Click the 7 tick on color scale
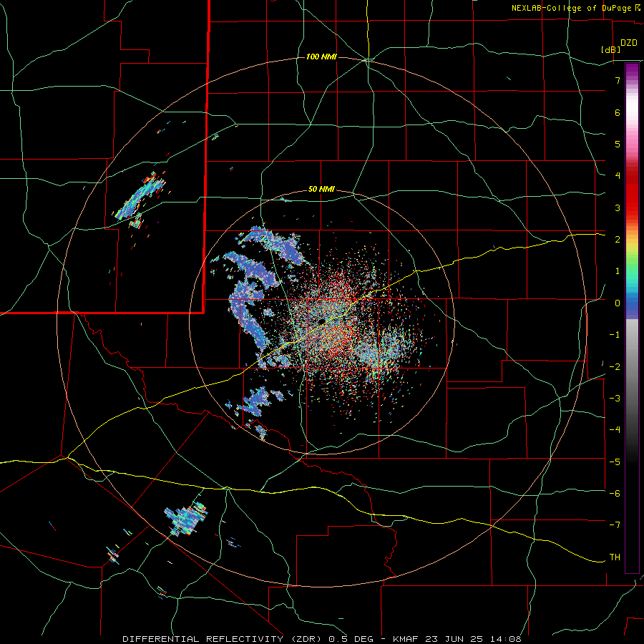644x644 pixels. [618, 80]
